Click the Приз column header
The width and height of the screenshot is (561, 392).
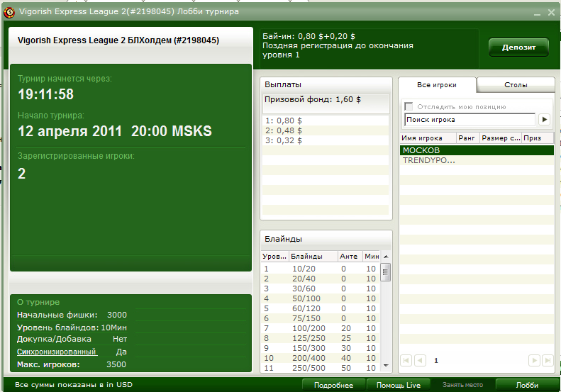coord(538,138)
